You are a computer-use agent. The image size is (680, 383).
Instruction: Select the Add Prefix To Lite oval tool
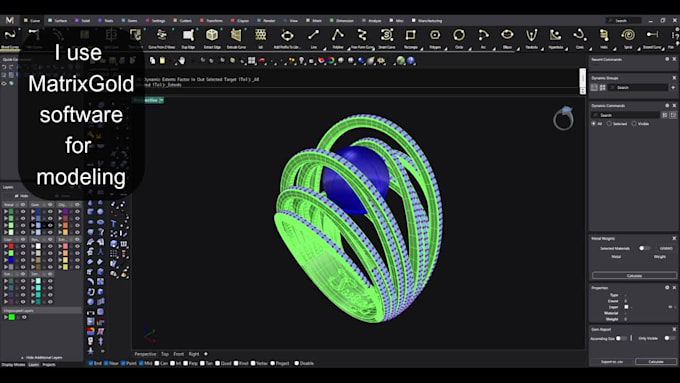click(x=287, y=38)
